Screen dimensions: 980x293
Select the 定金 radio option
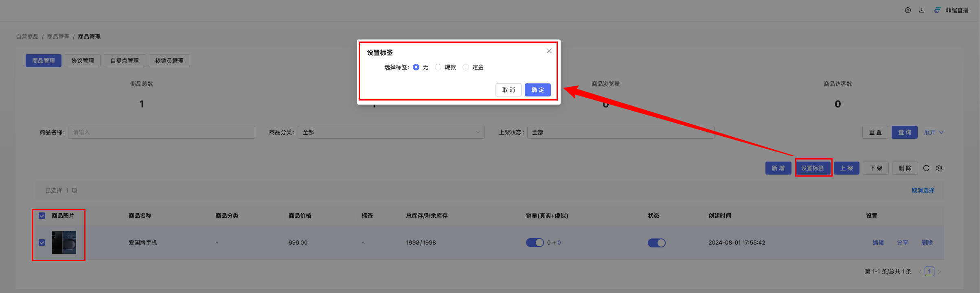[466, 67]
